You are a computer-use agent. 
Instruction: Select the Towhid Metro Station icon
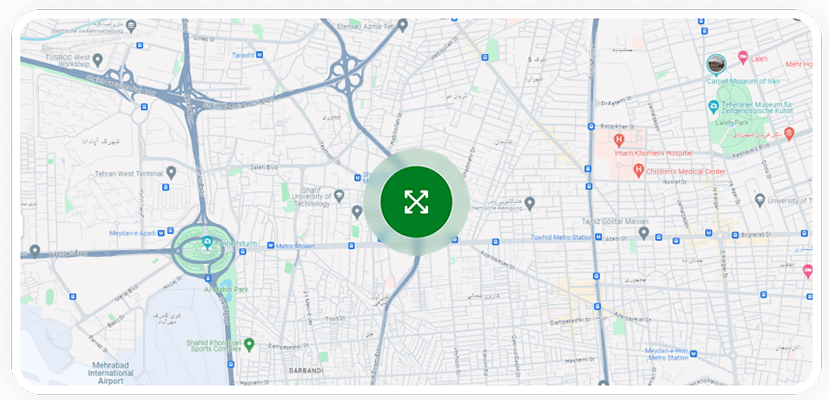[x=598, y=238]
